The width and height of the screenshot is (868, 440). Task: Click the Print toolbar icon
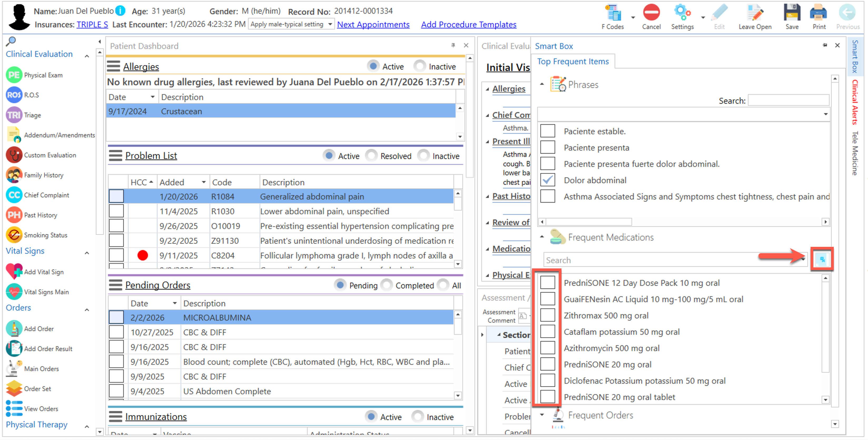click(818, 13)
